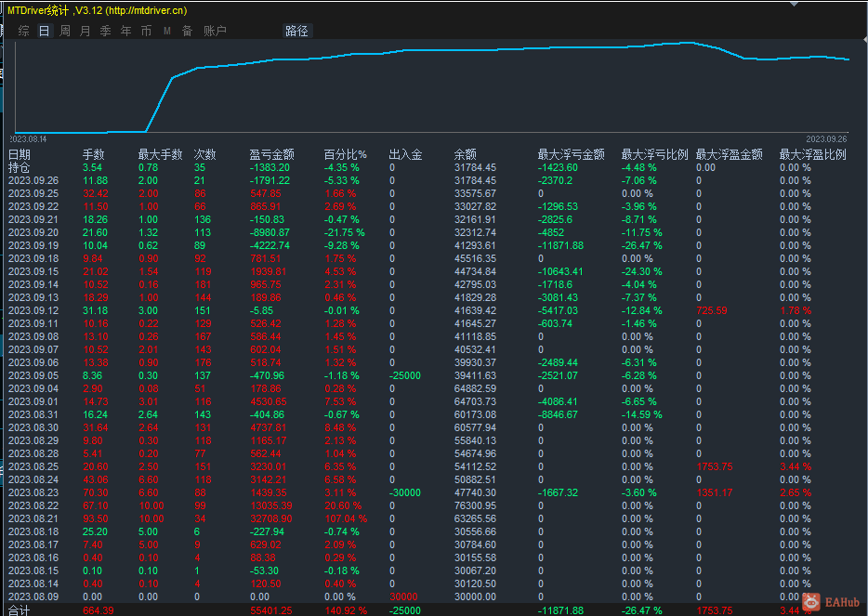
Task: Click the 路径 path button
Action: point(296,31)
